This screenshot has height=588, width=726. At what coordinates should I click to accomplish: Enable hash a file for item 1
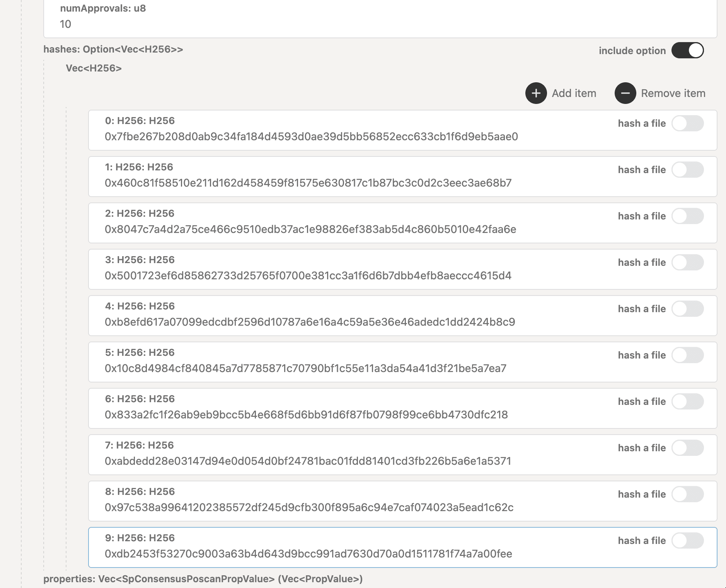[688, 170]
